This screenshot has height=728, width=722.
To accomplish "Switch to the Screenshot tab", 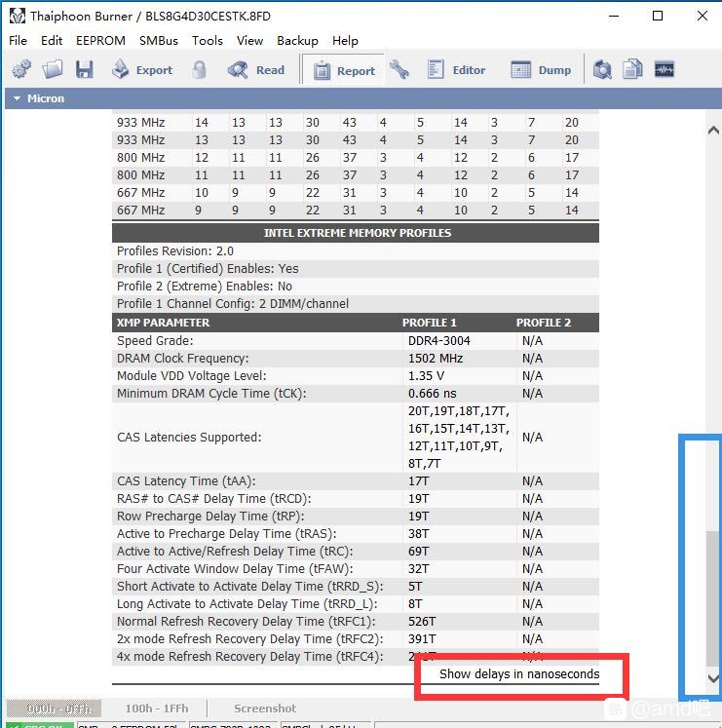I will click(x=265, y=709).
